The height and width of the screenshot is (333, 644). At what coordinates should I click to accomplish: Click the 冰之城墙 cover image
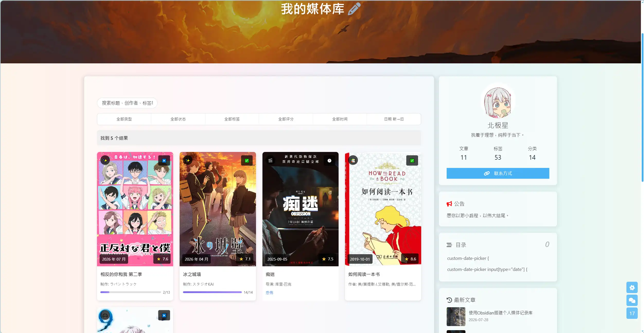218,209
